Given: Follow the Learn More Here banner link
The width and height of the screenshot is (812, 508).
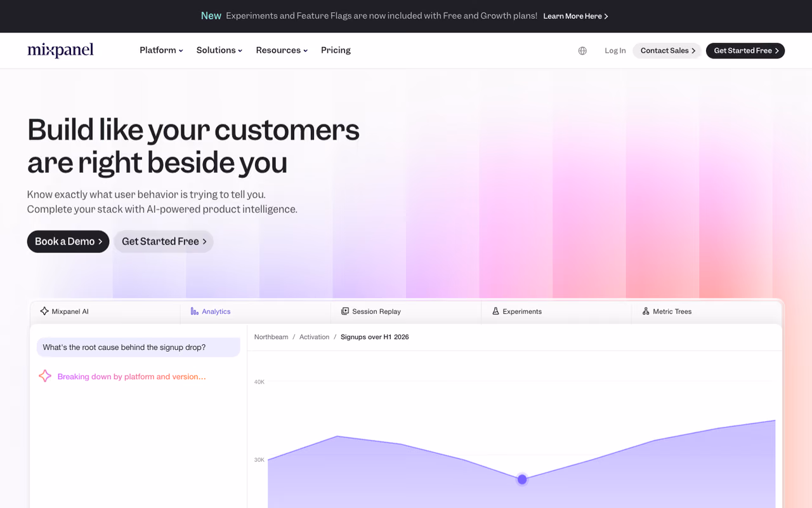Looking at the screenshot, I should 575,16.
